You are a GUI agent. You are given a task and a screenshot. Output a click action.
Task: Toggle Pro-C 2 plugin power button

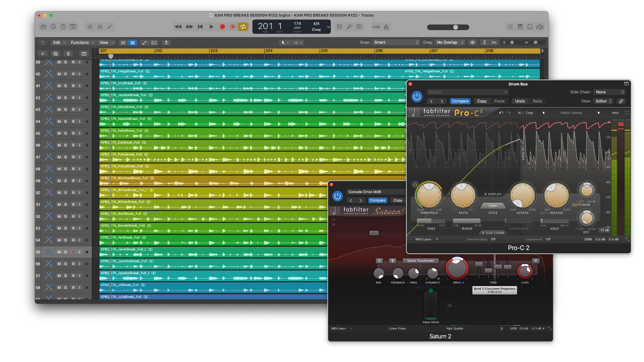point(417,97)
